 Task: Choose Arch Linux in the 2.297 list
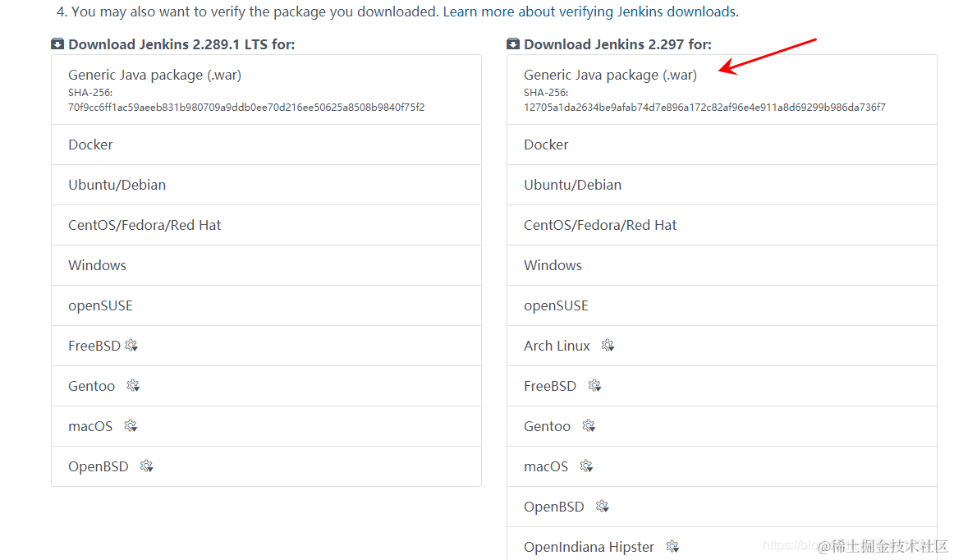pyautogui.click(x=722, y=346)
